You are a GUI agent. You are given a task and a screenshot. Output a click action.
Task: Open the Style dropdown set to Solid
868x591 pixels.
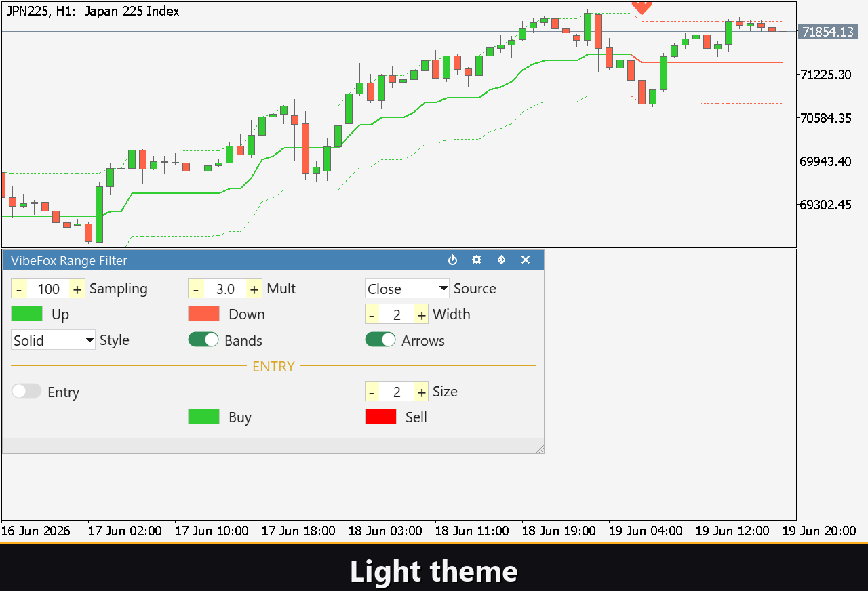pyautogui.click(x=54, y=340)
